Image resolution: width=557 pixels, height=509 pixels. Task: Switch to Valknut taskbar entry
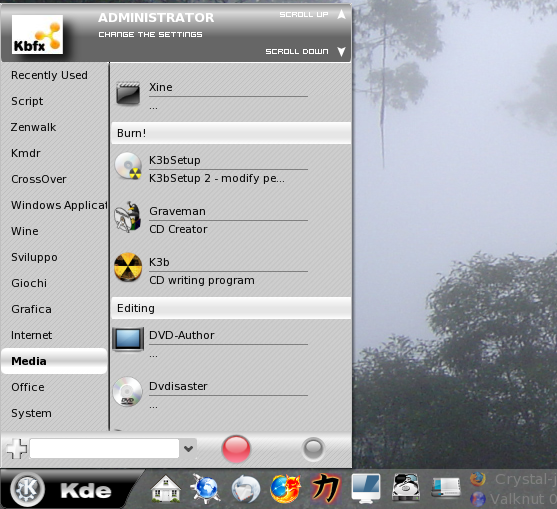pyautogui.click(x=513, y=499)
